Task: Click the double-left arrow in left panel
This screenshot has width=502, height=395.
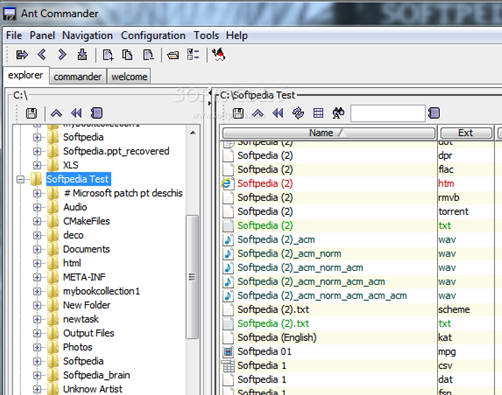Action: click(x=76, y=113)
